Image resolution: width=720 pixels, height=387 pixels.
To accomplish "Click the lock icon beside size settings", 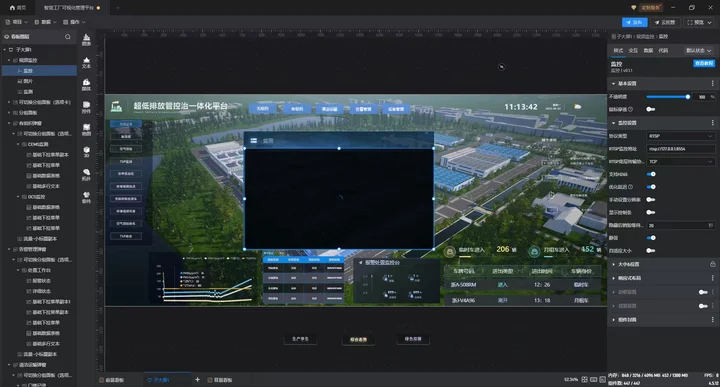I will pos(712,264).
